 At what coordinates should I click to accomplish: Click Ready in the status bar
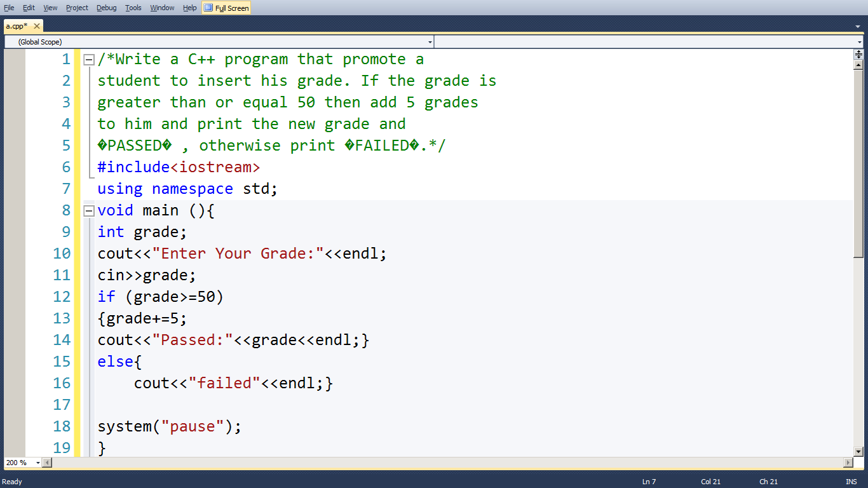click(x=11, y=482)
